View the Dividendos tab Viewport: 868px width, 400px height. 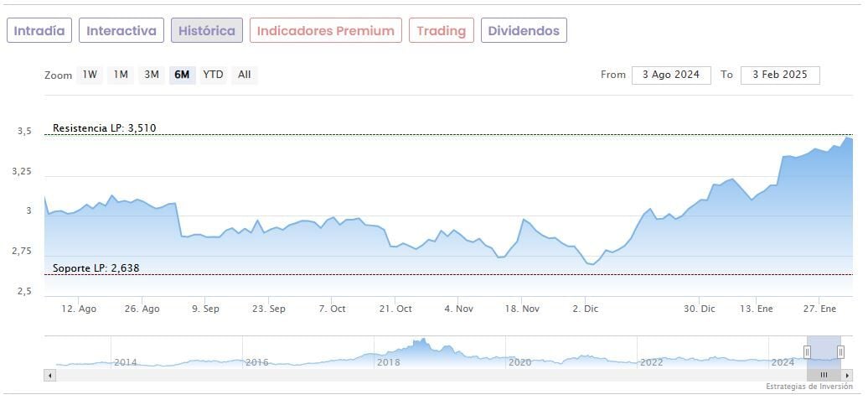tap(524, 31)
